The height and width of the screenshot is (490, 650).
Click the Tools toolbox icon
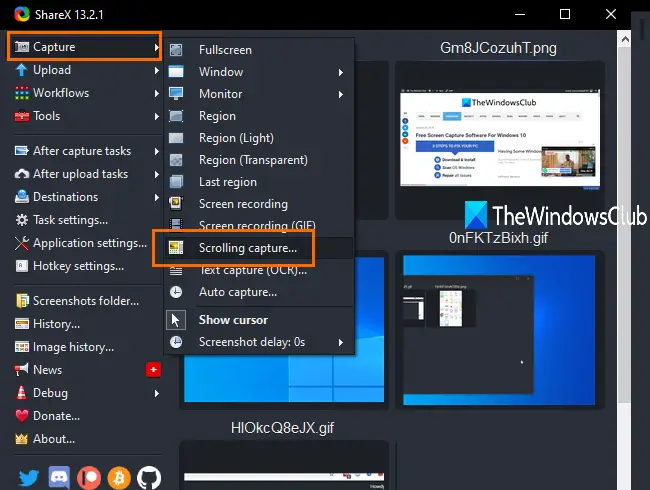pos(22,116)
